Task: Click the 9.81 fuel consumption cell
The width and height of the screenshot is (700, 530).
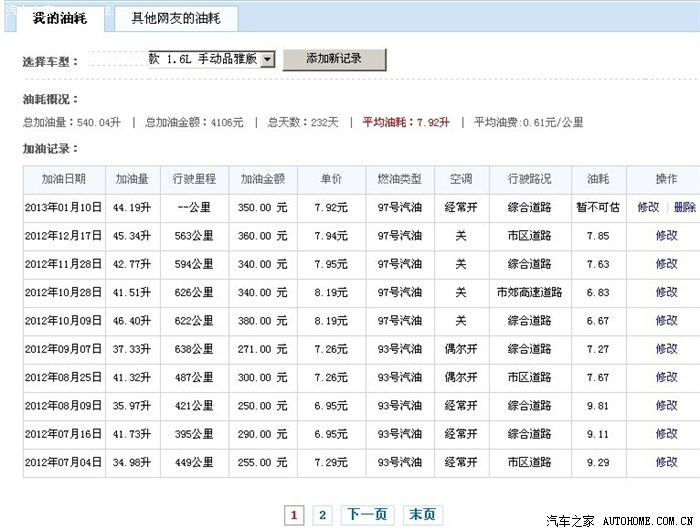Action: (598, 405)
